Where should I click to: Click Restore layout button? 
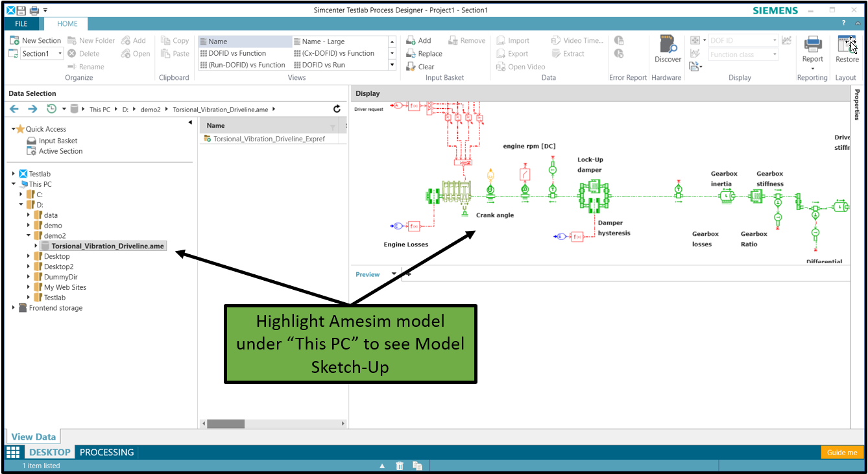click(847, 49)
